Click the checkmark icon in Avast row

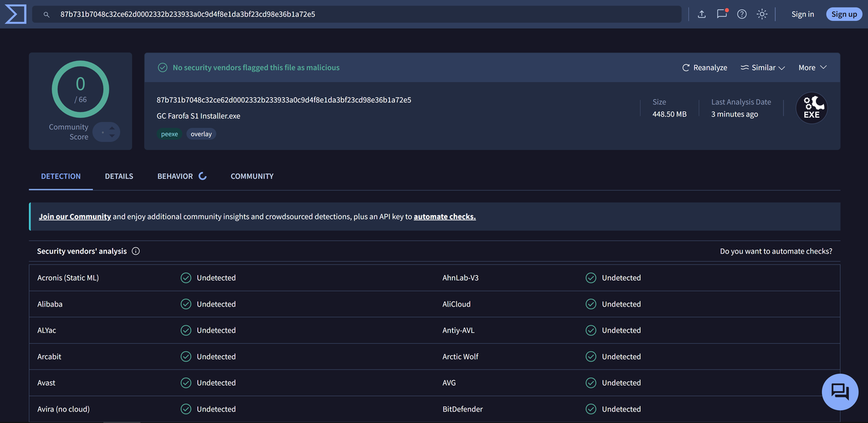tap(186, 383)
